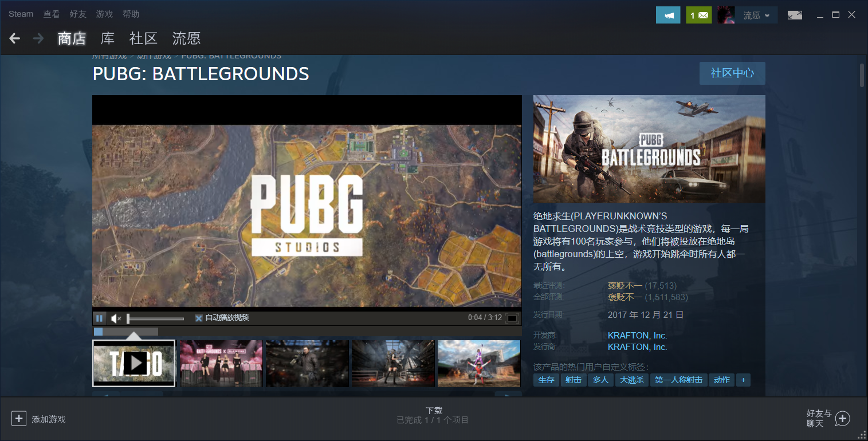Click the media thumbnail strip scrollbar
The height and width of the screenshot is (441, 868).
126,332
